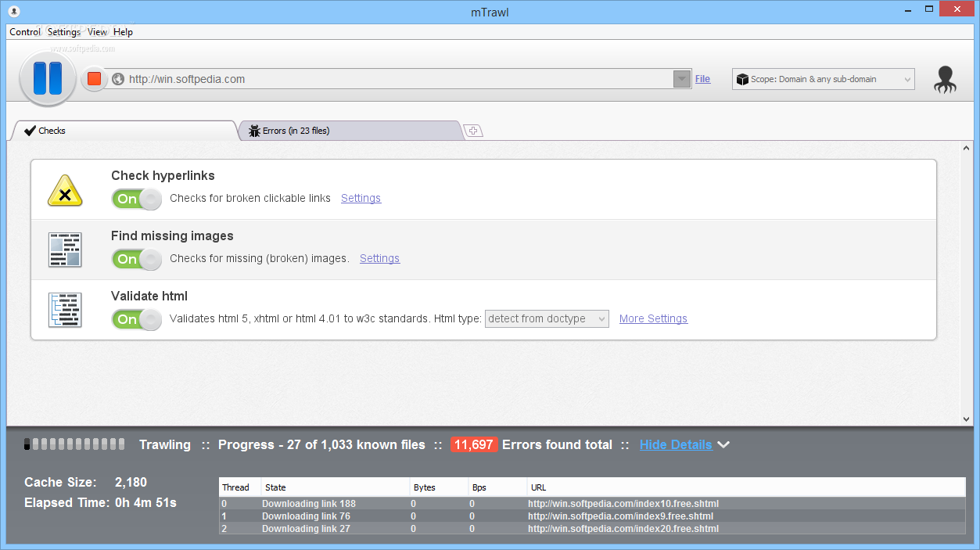980x550 pixels.
Task: Click the 'Trawling' status text
Action: pyautogui.click(x=165, y=444)
